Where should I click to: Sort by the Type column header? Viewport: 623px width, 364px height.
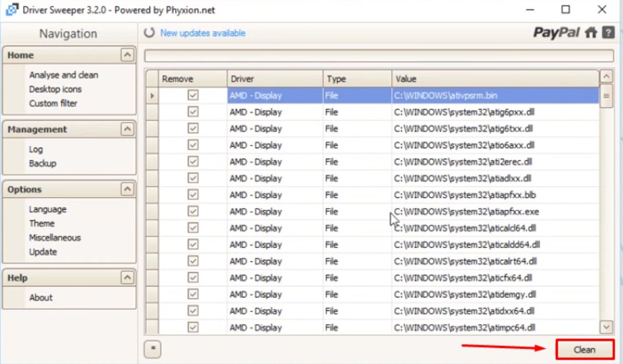[357, 79]
